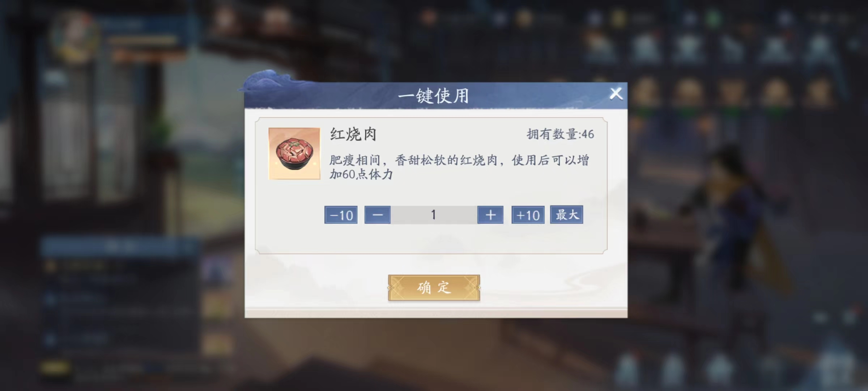Viewport: 868px width, 391px height.
Task: Click the 红烧肉 braised pork item icon
Action: coord(294,154)
